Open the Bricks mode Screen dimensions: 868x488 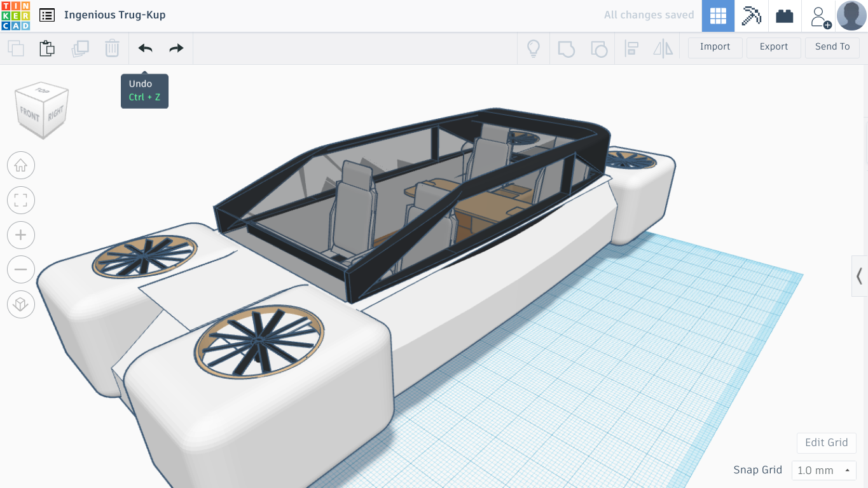pyautogui.click(x=785, y=16)
